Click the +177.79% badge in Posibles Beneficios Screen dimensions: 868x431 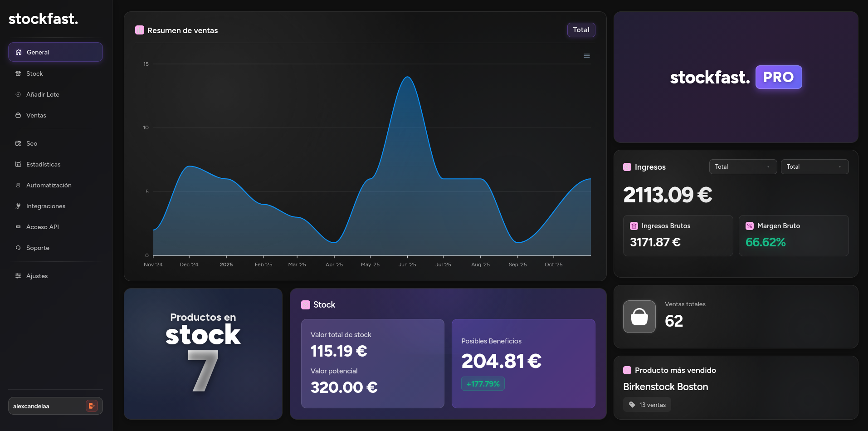pyautogui.click(x=483, y=383)
